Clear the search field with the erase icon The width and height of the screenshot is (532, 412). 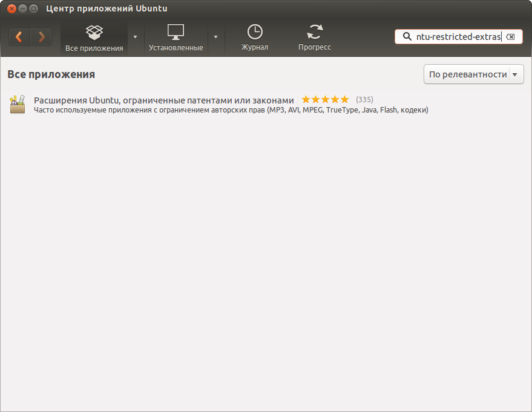pyautogui.click(x=510, y=37)
